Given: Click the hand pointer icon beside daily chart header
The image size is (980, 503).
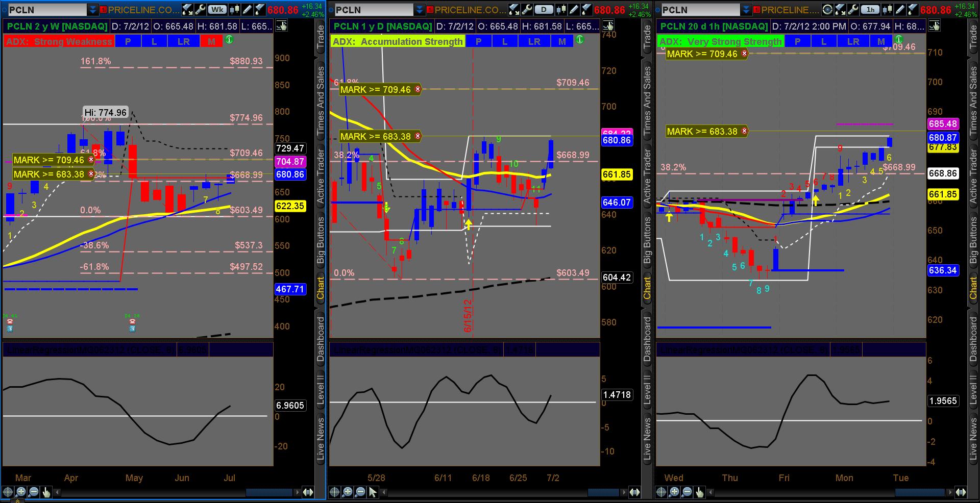Looking at the screenshot, I should click(x=608, y=26).
